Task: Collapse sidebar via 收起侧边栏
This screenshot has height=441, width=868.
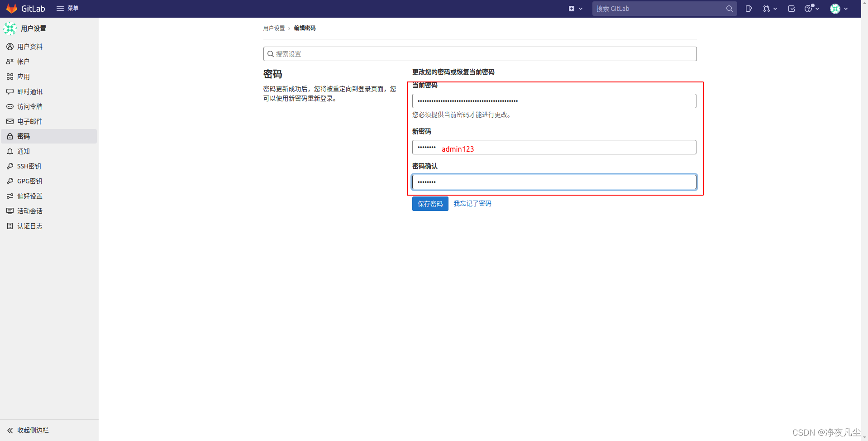Action: [49, 430]
